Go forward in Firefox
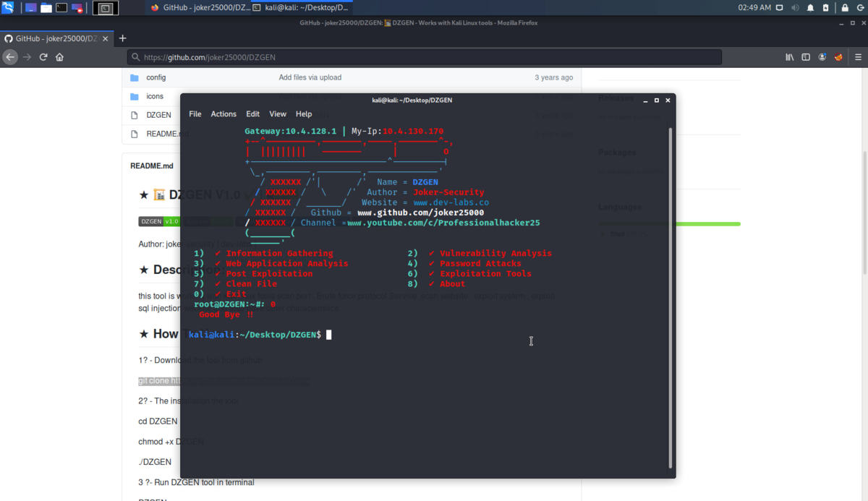The height and width of the screenshot is (501, 868). (x=27, y=57)
